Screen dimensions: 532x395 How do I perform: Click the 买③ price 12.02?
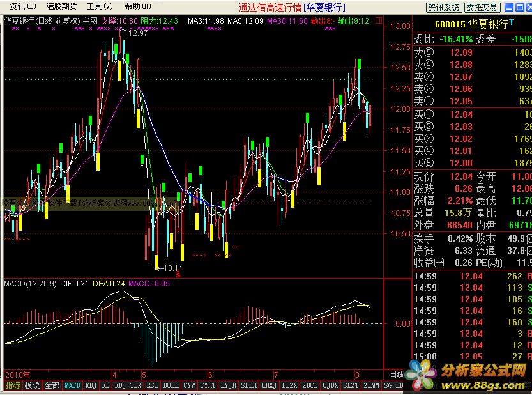(x=461, y=139)
